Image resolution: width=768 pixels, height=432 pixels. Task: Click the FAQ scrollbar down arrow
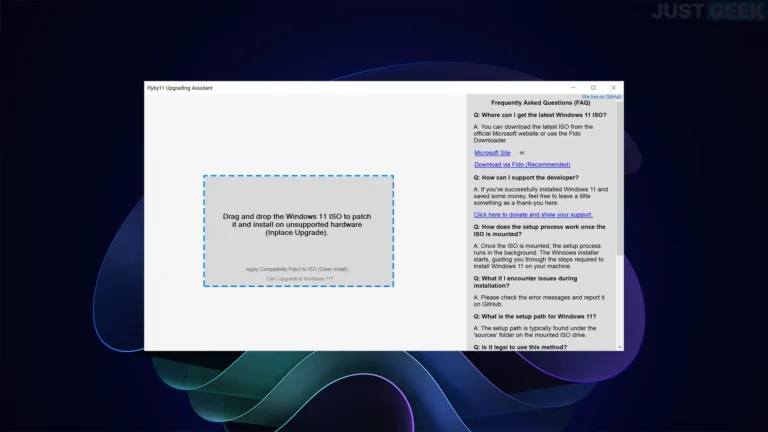click(x=619, y=347)
